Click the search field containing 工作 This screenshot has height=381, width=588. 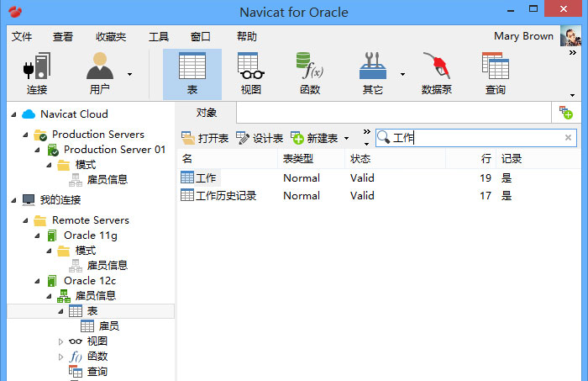point(476,138)
